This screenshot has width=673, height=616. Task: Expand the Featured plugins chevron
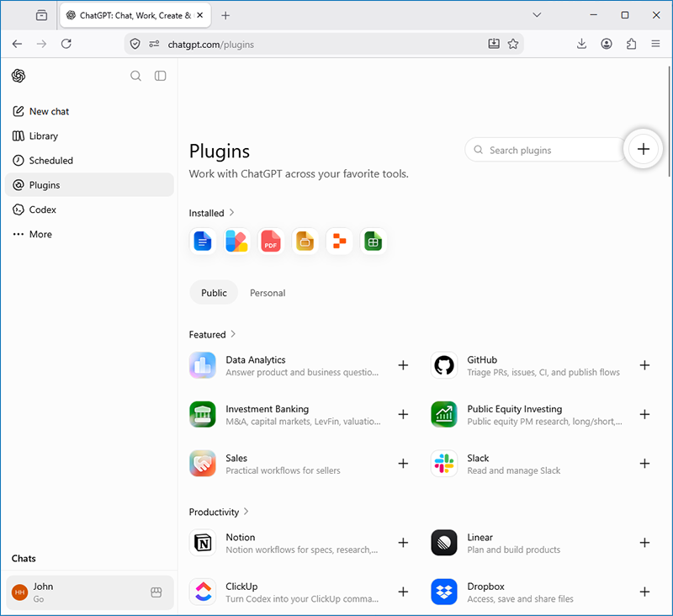click(x=233, y=334)
